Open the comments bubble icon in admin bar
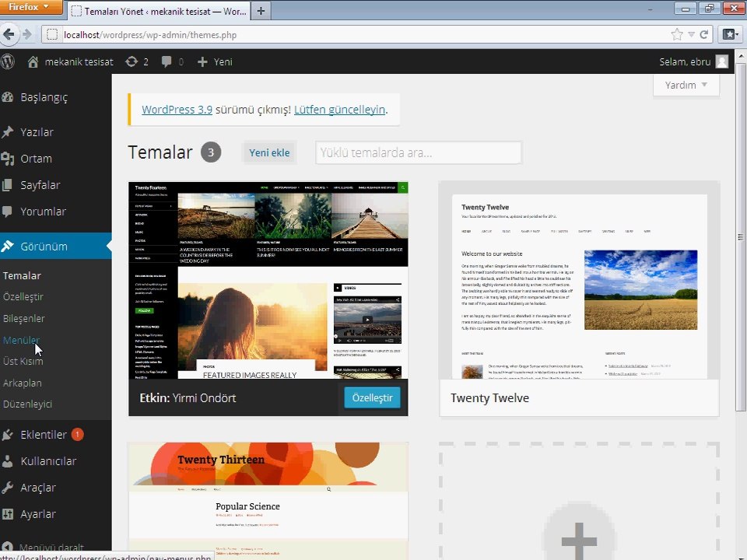 coord(167,62)
